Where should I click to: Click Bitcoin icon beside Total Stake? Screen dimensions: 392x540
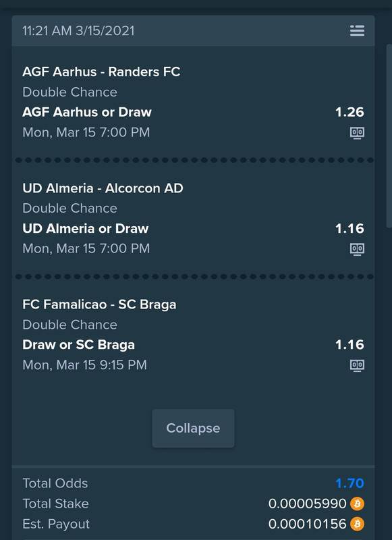pos(357,504)
